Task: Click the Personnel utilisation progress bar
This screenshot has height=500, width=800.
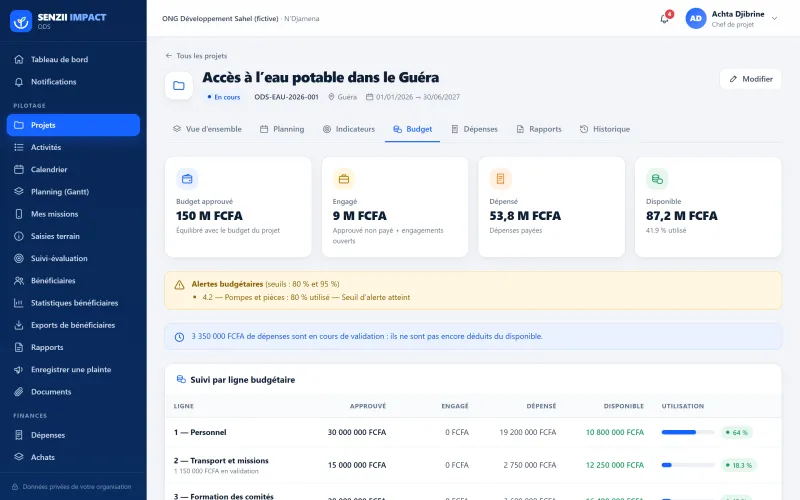Action: coord(688,432)
